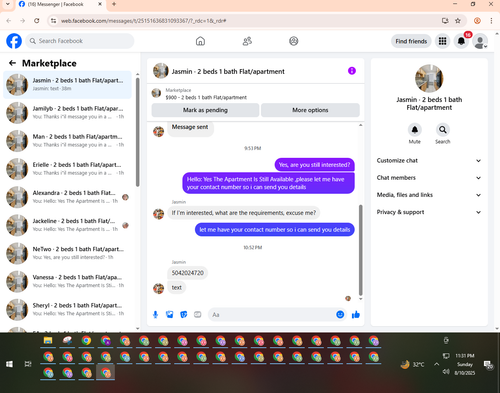Open the Groups icon in top navigation

(293, 41)
